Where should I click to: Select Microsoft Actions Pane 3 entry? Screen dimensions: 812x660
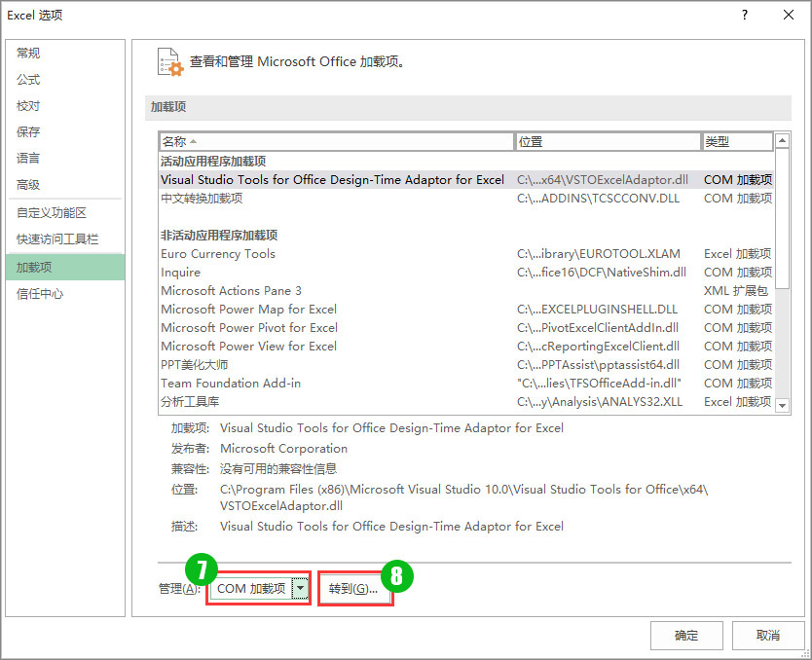(466, 291)
